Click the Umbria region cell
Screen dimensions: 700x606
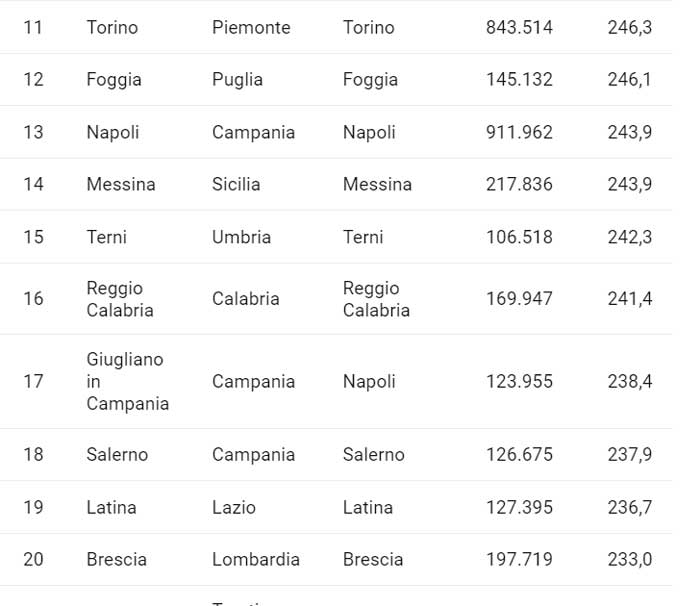[241, 237]
